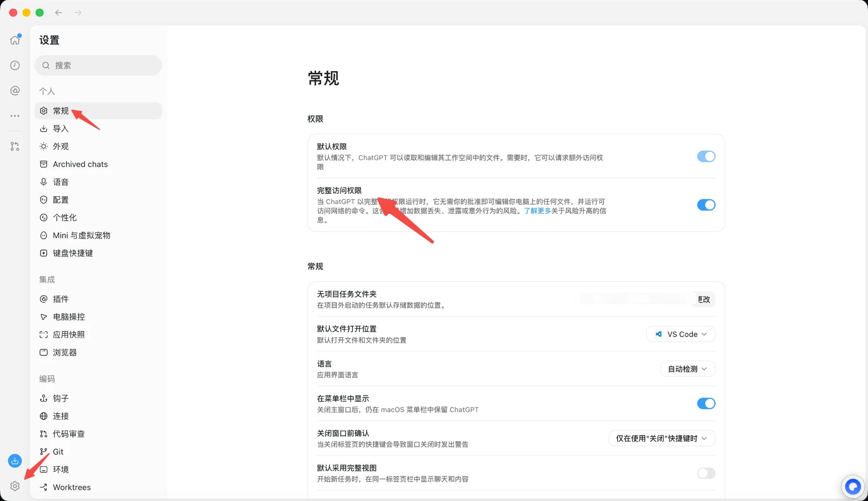This screenshot has height=501, width=868.
Task: Focus the 搜索 settings search field
Action: (98, 65)
